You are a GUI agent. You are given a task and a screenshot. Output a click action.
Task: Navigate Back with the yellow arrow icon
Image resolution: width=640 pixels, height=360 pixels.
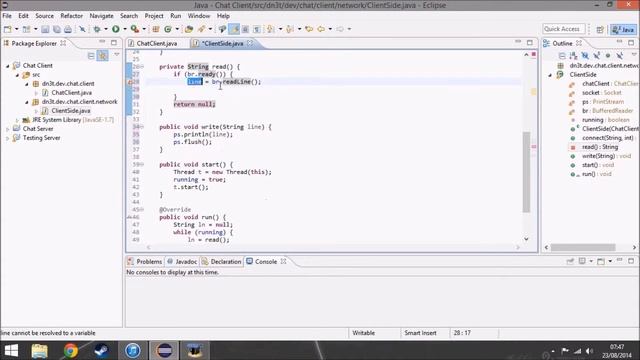[321, 29]
